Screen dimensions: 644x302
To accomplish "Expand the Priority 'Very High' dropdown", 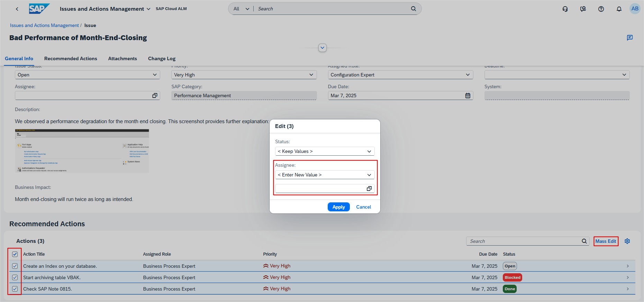I will click(244, 75).
